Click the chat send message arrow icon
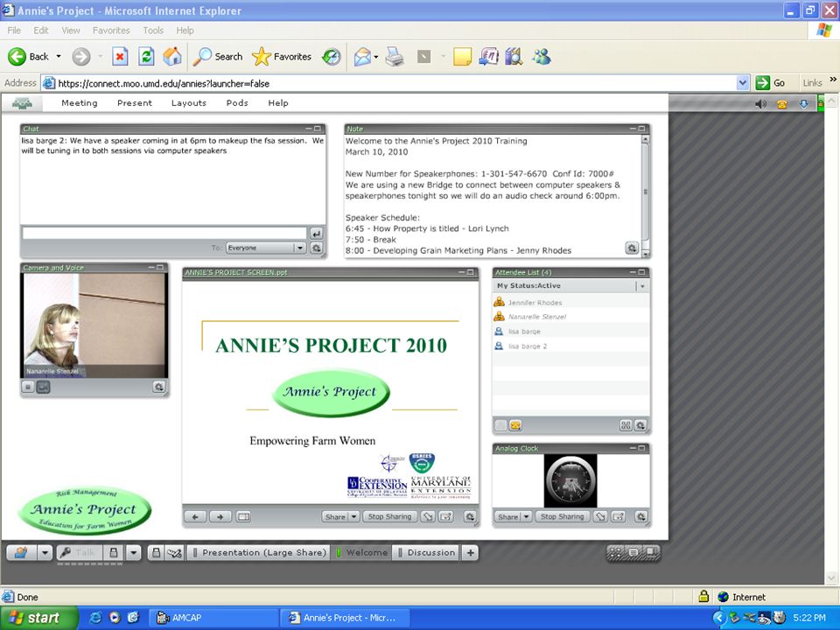 point(316,234)
